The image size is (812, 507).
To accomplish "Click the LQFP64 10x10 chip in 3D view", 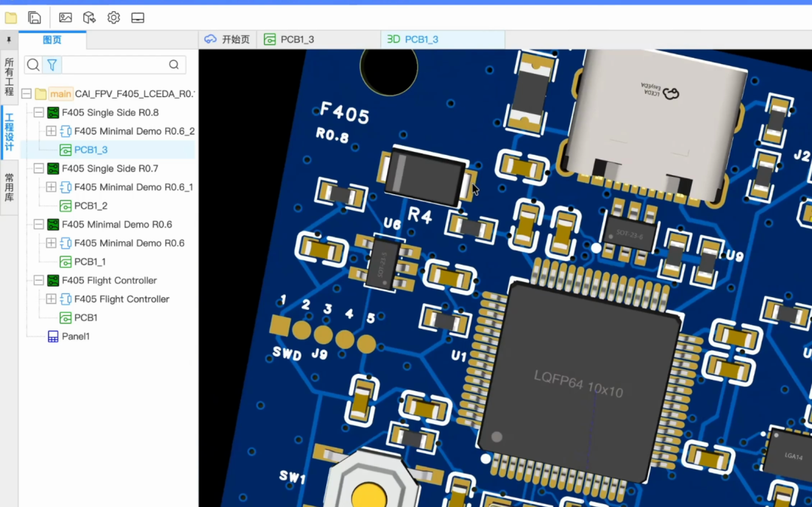I will coord(578,383).
